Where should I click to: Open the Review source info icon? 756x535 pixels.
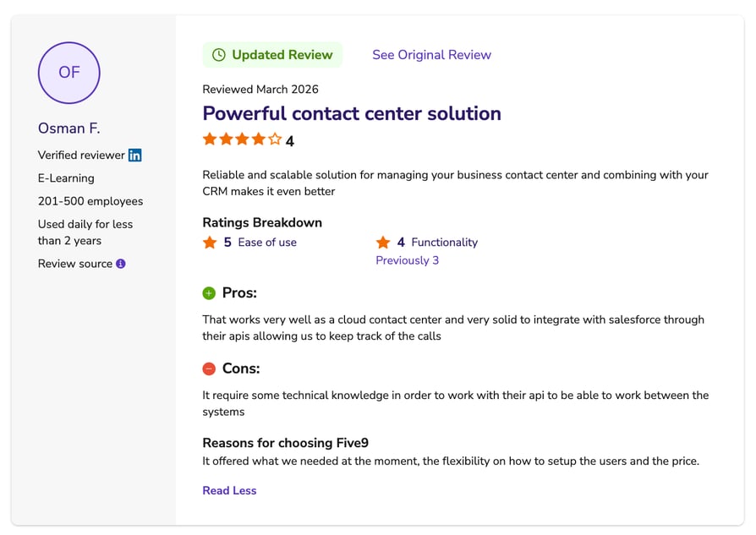tap(121, 264)
